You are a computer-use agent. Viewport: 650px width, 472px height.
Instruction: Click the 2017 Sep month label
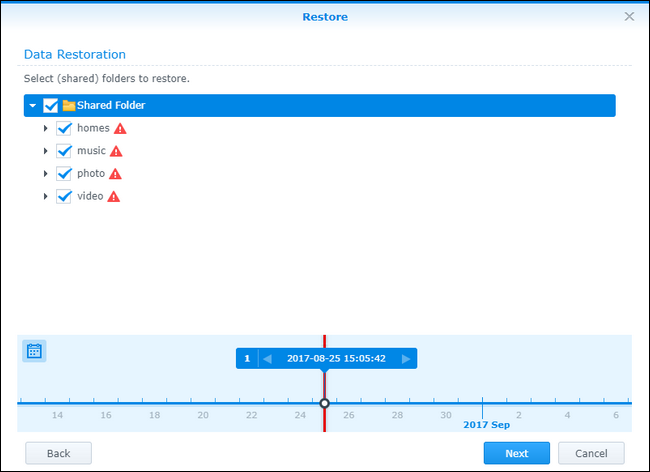(486, 425)
